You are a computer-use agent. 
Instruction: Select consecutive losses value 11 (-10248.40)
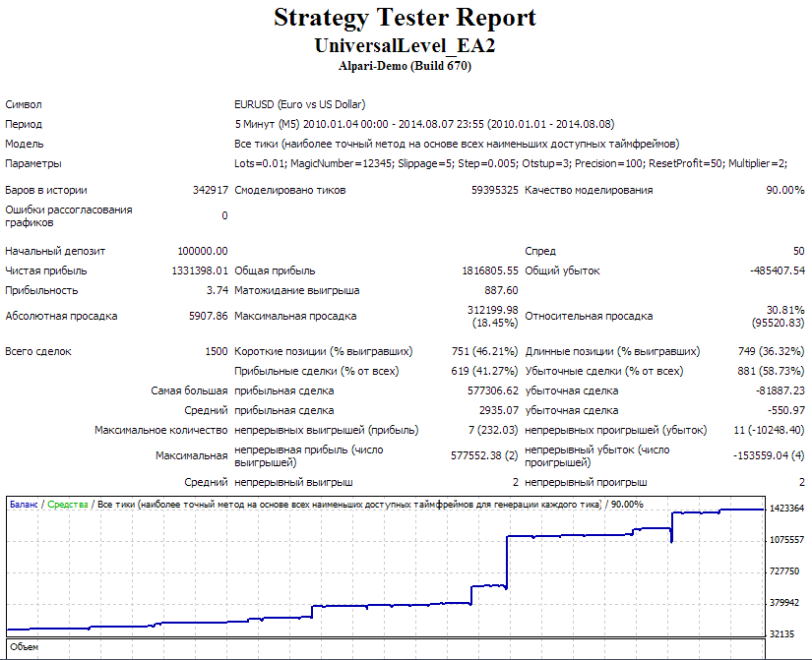pos(769,430)
